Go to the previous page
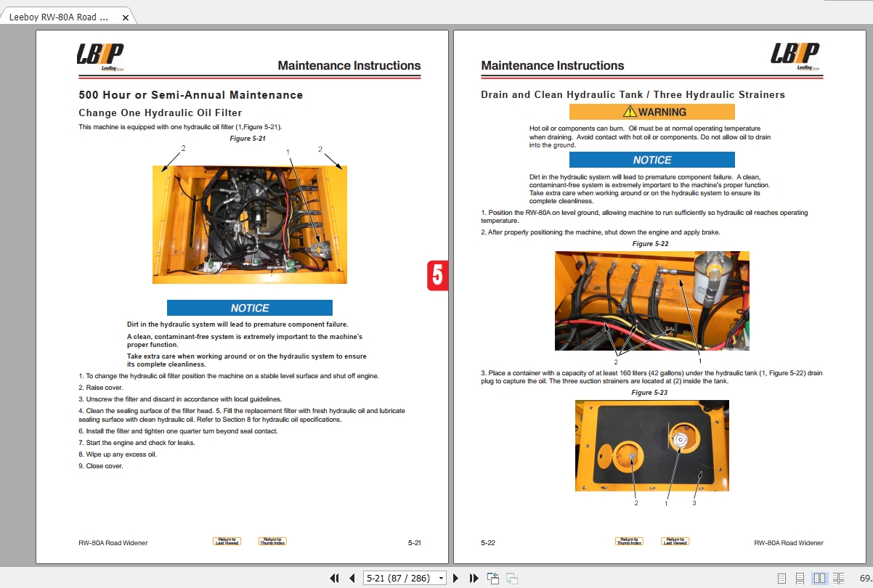873x588 pixels. click(x=352, y=579)
